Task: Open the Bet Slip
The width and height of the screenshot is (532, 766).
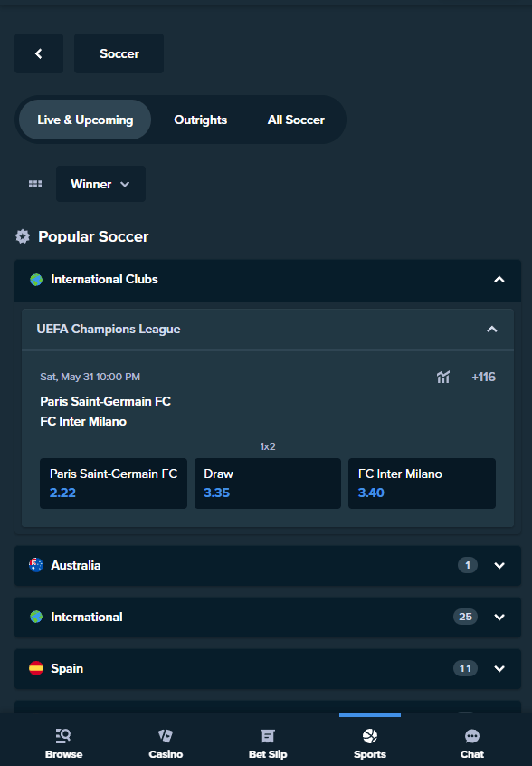Action: tap(268, 743)
